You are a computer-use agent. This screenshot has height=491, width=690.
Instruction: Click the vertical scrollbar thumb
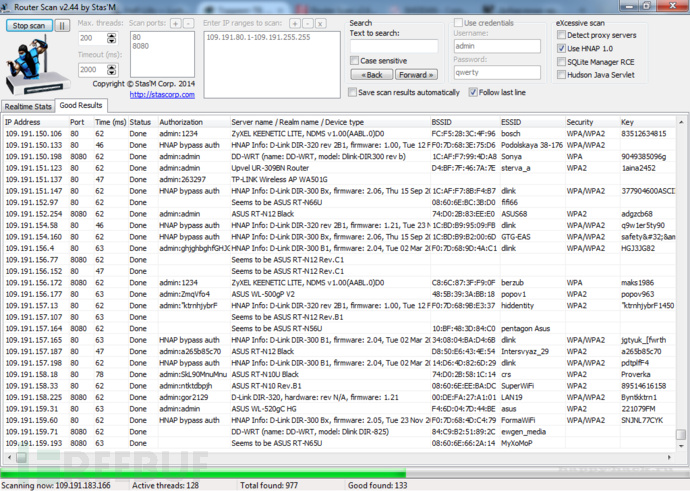(x=681, y=434)
